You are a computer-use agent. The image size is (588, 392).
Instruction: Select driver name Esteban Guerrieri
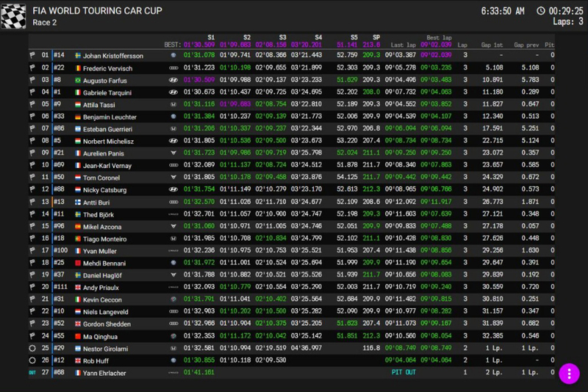click(x=107, y=129)
